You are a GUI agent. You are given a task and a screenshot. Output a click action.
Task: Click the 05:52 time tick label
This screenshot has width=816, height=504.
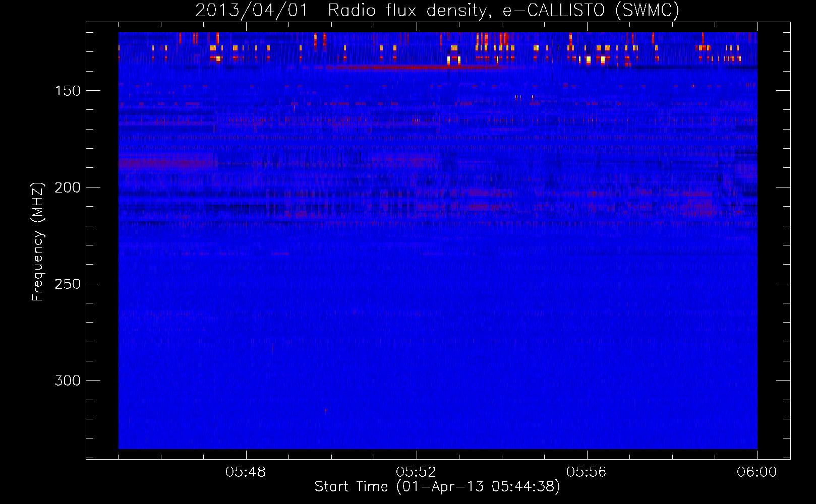click(x=416, y=472)
